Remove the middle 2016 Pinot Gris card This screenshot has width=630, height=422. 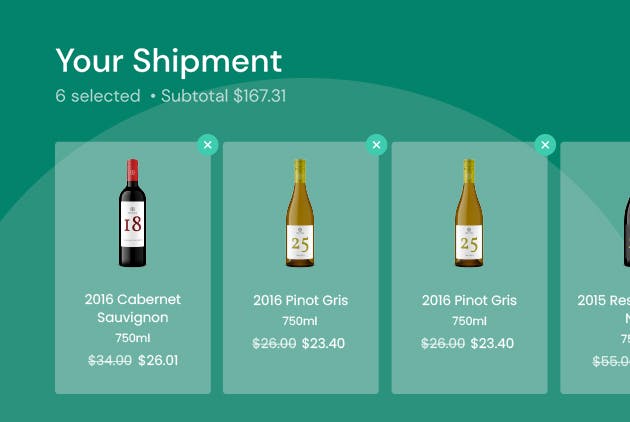click(376, 145)
